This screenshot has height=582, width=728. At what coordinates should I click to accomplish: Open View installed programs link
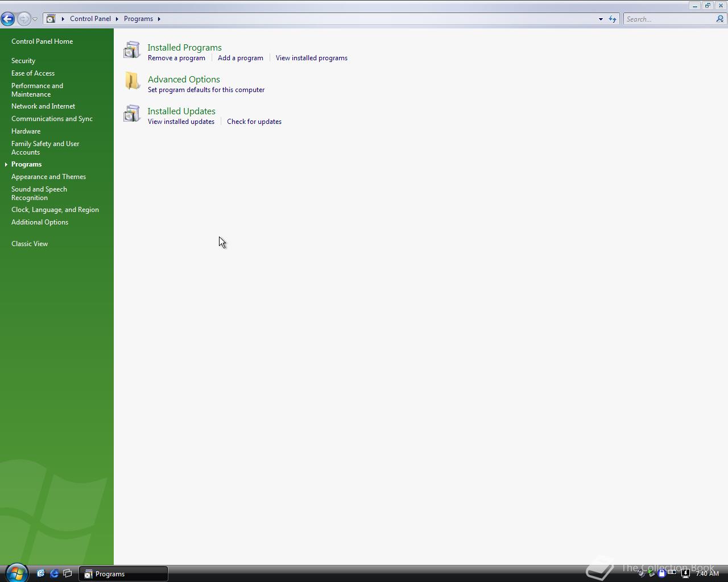coord(312,58)
